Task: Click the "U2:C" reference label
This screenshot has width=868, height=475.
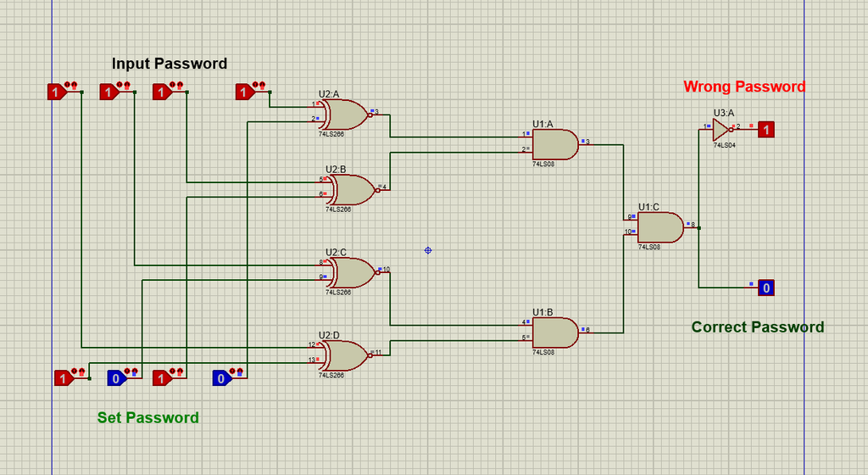Action: [336, 253]
